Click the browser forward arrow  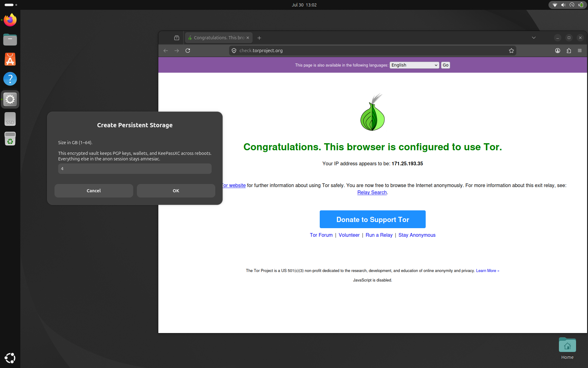click(177, 51)
